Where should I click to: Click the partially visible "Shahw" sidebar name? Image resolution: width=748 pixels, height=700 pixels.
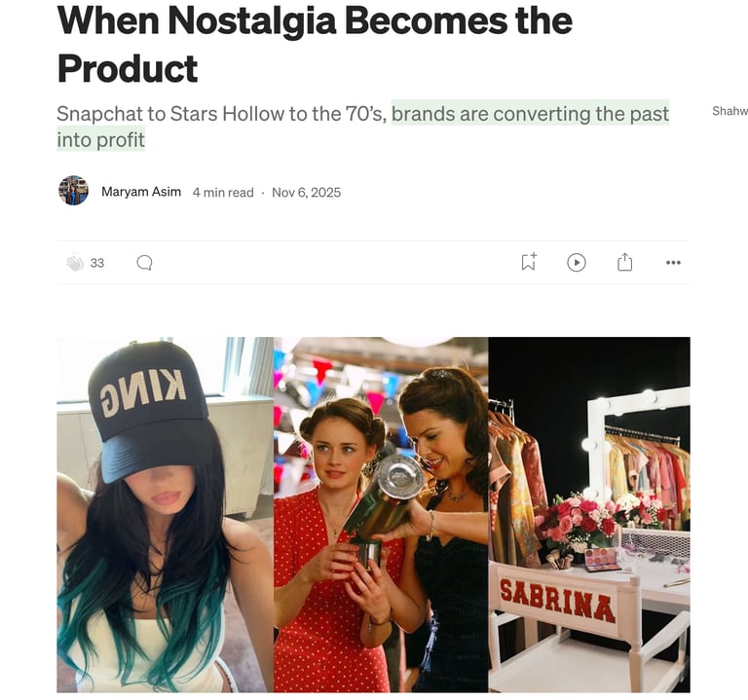coord(729,111)
